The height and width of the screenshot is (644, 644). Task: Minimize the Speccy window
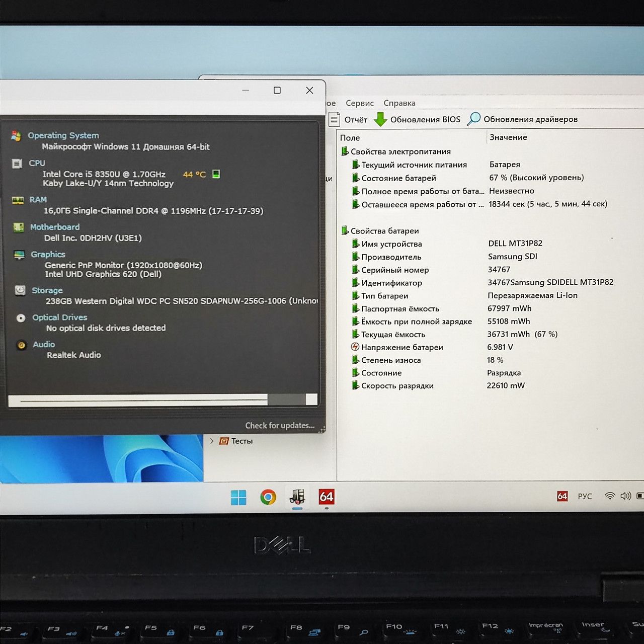pos(246,90)
